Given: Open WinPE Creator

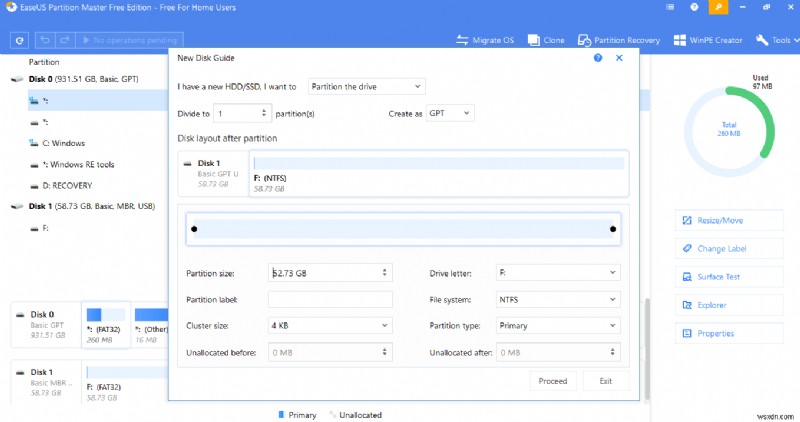Looking at the screenshot, I should point(708,40).
